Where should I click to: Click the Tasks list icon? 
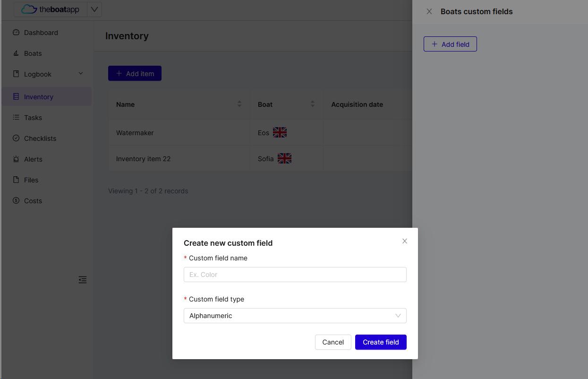point(16,118)
